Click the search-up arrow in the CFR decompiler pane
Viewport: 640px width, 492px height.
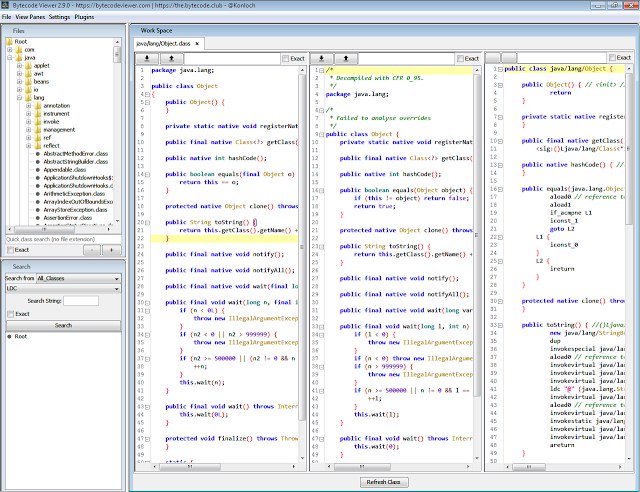(x=346, y=59)
